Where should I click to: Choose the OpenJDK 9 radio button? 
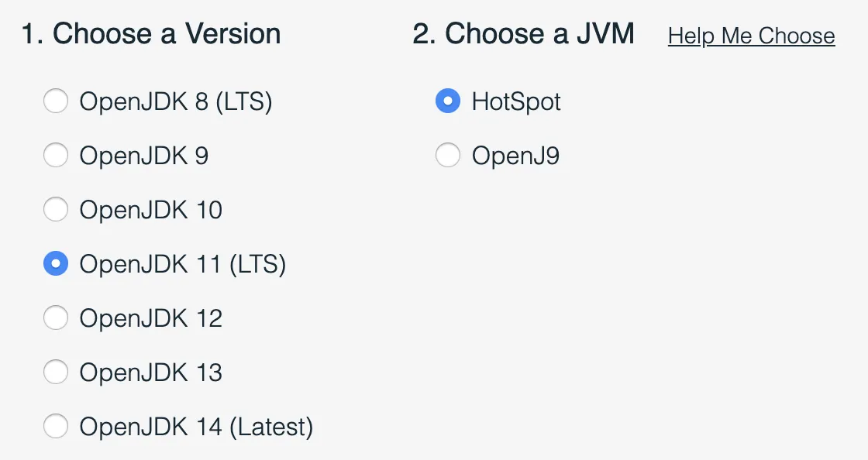pos(56,156)
